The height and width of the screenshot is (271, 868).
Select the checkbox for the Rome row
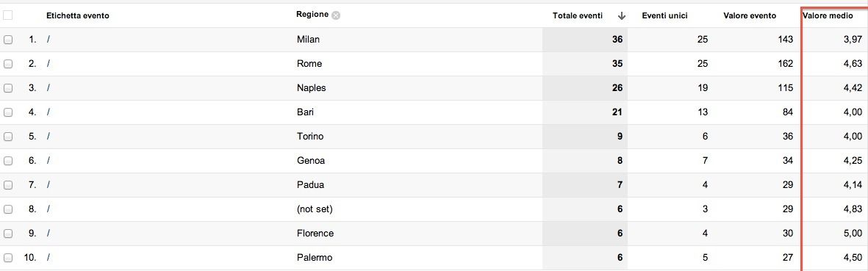(x=8, y=64)
